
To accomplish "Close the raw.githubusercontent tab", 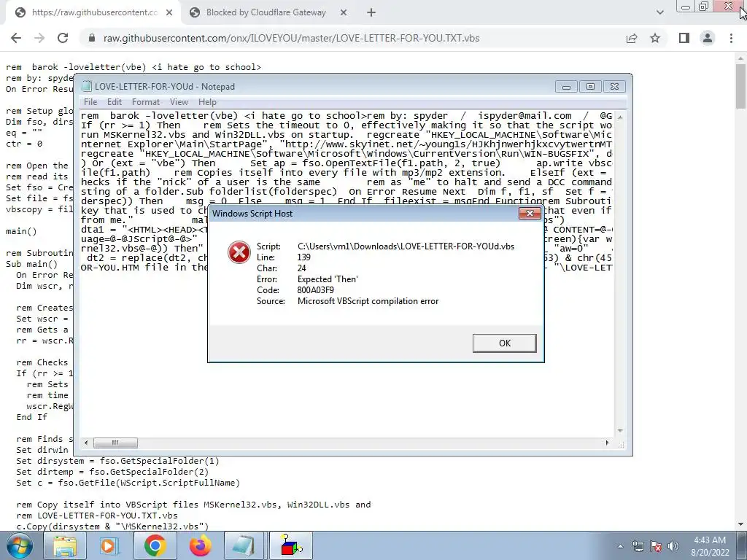I will coord(169,13).
